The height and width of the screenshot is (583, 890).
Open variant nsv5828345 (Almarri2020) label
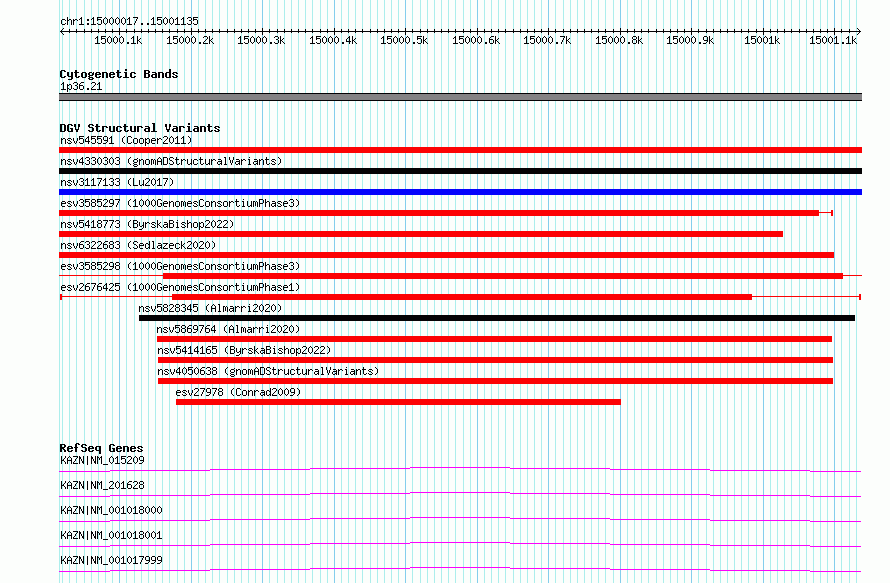tap(210, 308)
